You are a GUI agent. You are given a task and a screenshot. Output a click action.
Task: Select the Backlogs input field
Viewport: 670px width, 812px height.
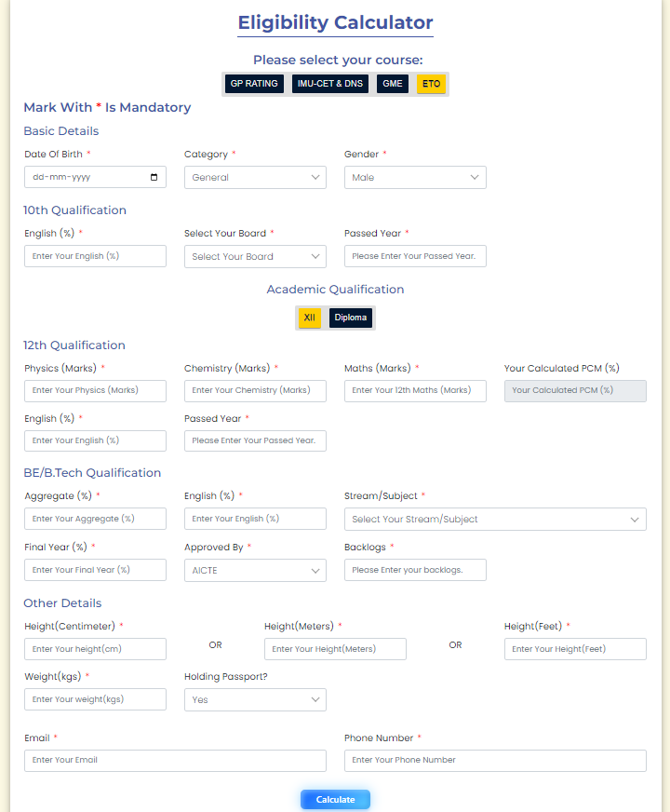pyautogui.click(x=415, y=570)
